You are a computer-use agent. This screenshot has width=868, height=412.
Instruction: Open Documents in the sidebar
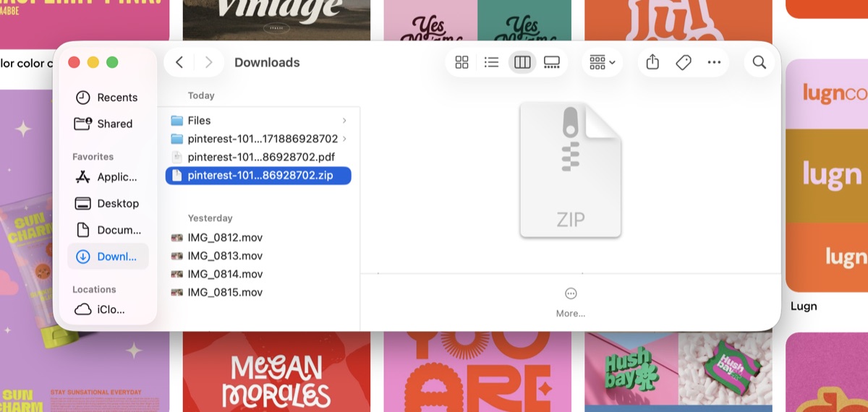pos(109,230)
